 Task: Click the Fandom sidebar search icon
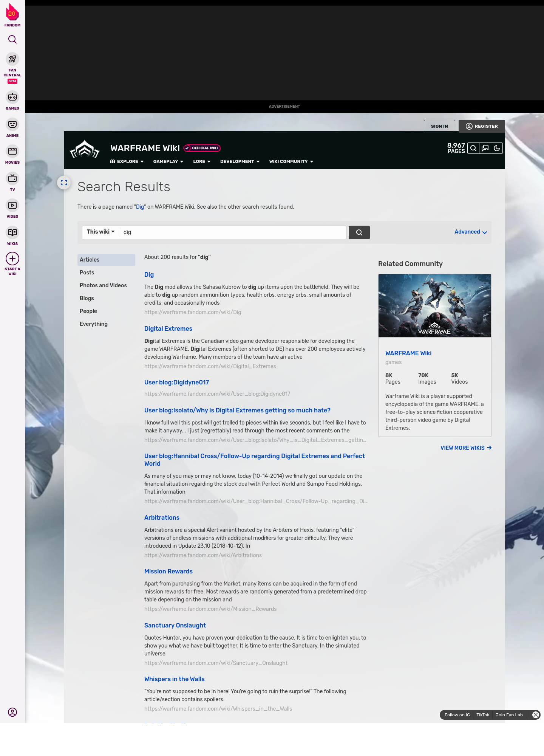[12, 40]
